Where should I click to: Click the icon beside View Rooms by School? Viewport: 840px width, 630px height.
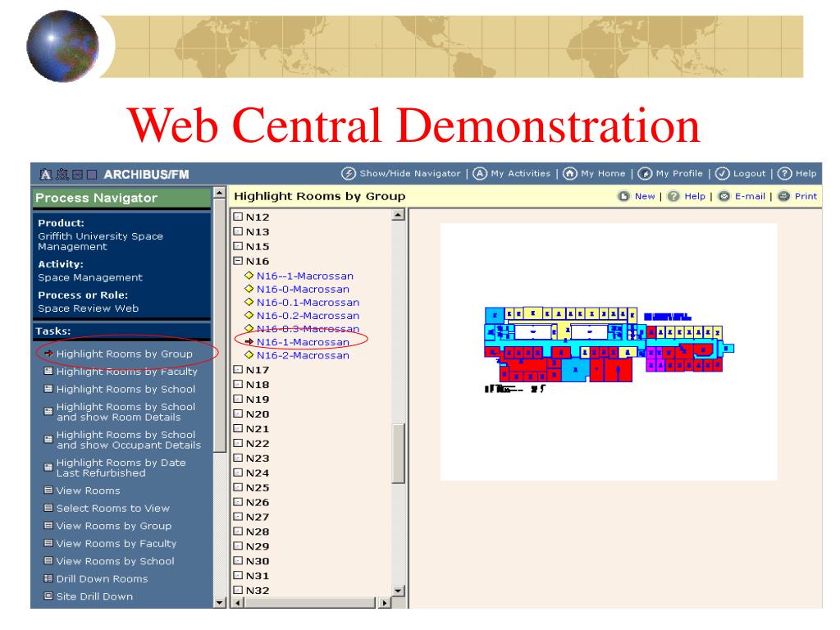coord(48,561)
